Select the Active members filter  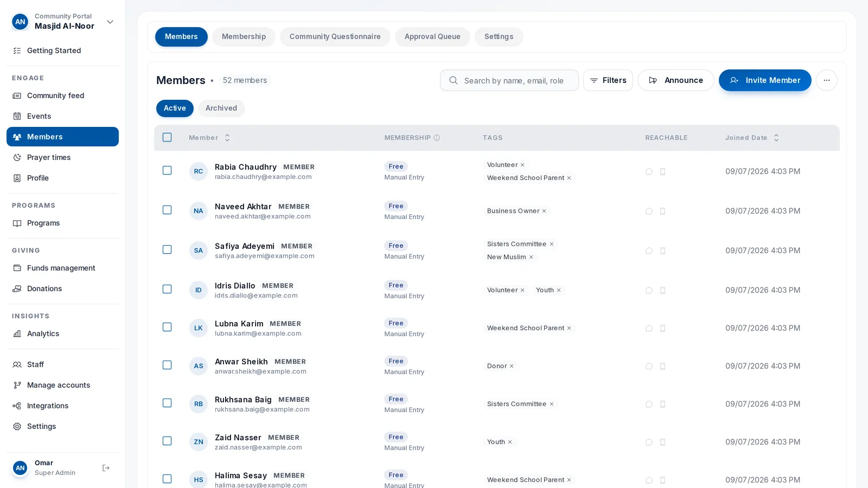click(175, 108)
